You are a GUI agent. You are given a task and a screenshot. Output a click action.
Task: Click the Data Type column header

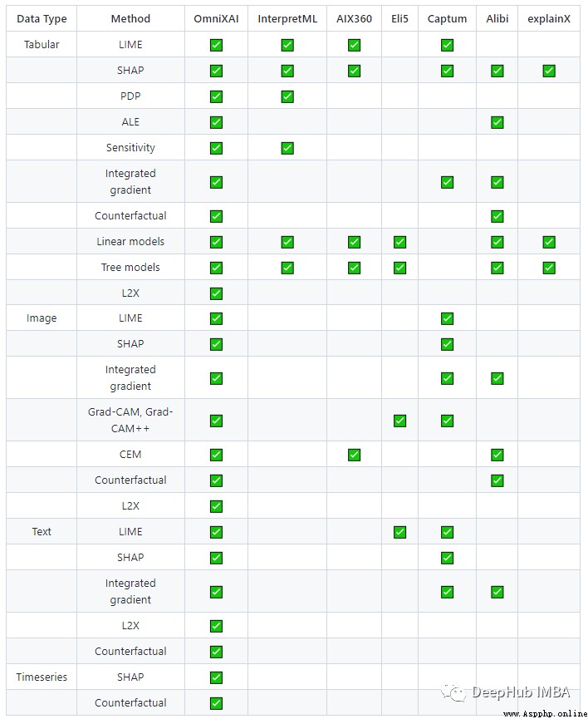(42, 19)
